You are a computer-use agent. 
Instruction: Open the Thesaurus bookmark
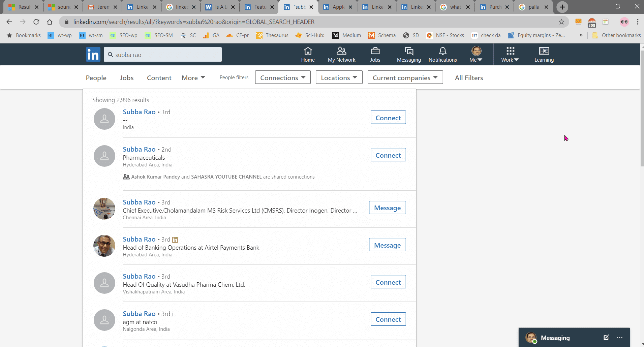tap(272, 35)
